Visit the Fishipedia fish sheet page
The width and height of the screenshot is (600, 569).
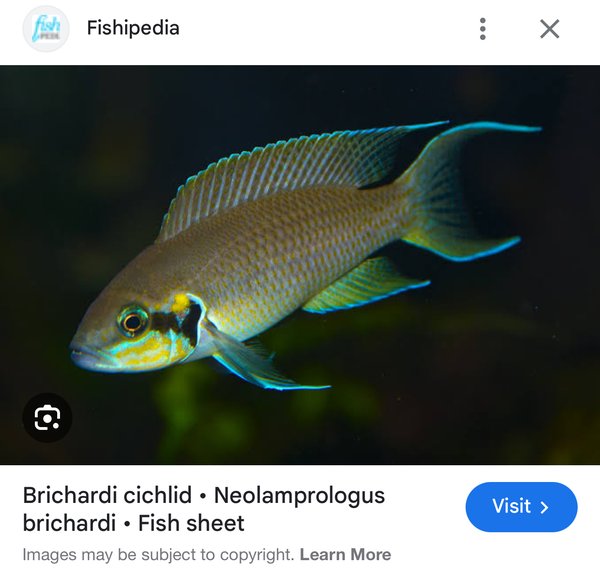coord(521,507)
